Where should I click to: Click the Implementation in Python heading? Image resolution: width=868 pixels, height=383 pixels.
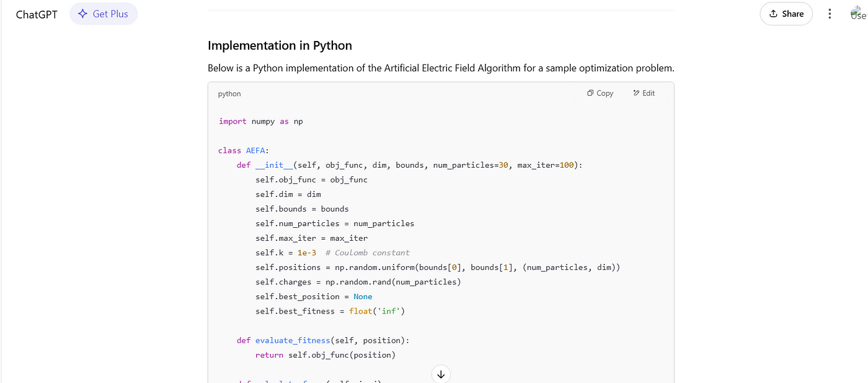pyautogui.click(x=280, y=45)
